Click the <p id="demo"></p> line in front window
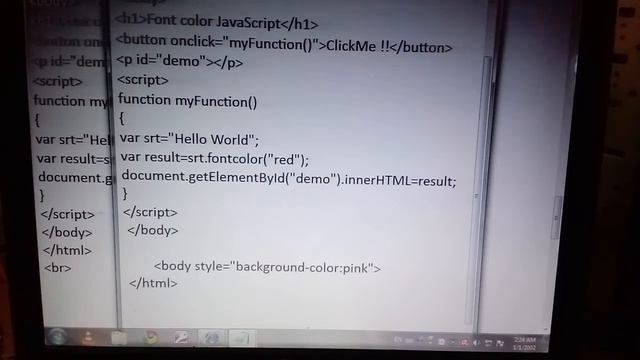 point(180,62)
